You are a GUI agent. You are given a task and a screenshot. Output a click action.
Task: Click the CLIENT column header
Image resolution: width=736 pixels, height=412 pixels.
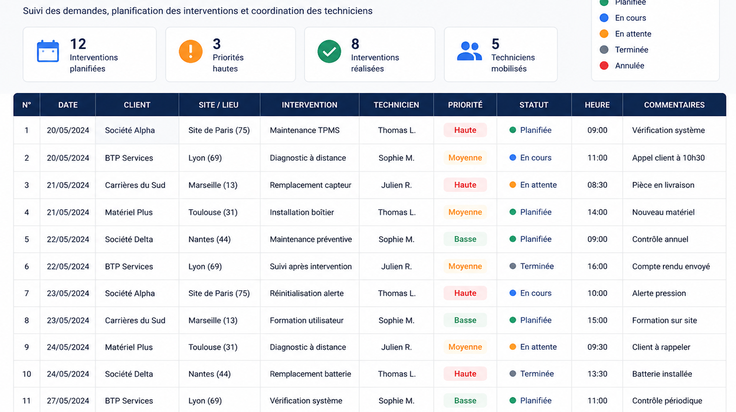pos(137,105)
